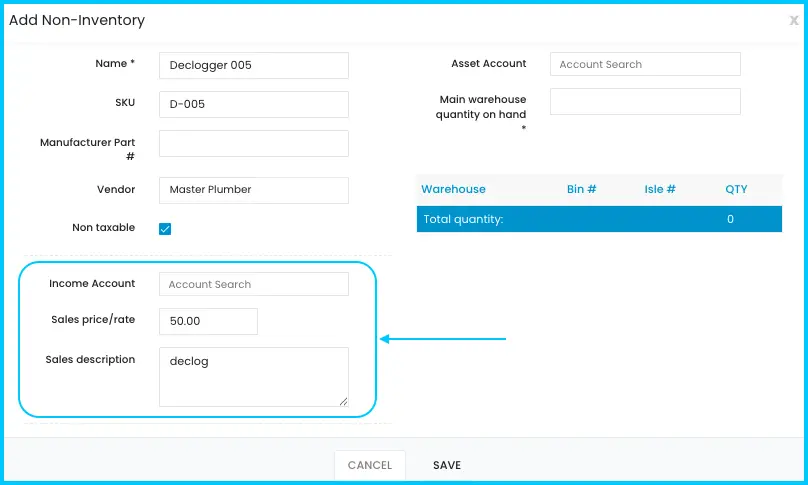The width and height of the screenshot is (808, 485).
Task: Click the Add Non-Inventory title text
Action: coord(77,20)
